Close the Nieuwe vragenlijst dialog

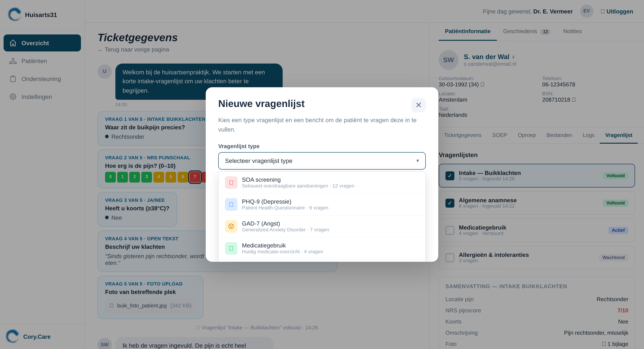click(x=418, y=105)
